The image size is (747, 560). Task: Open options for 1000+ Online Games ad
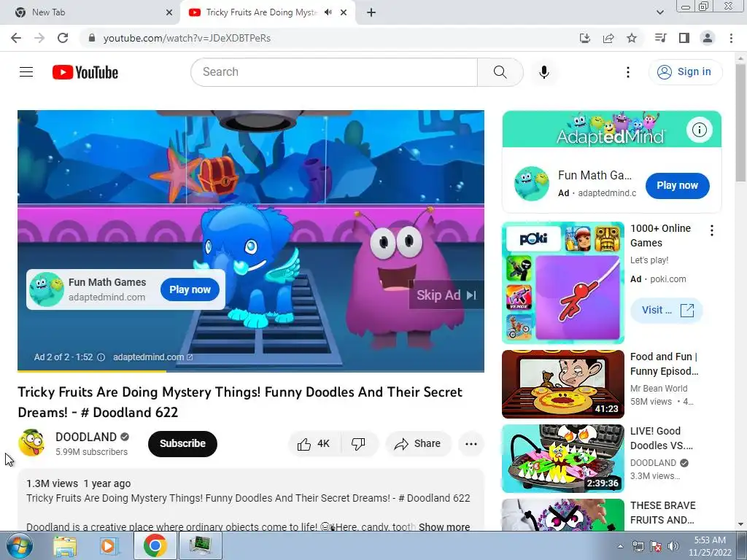click(712, 230)
